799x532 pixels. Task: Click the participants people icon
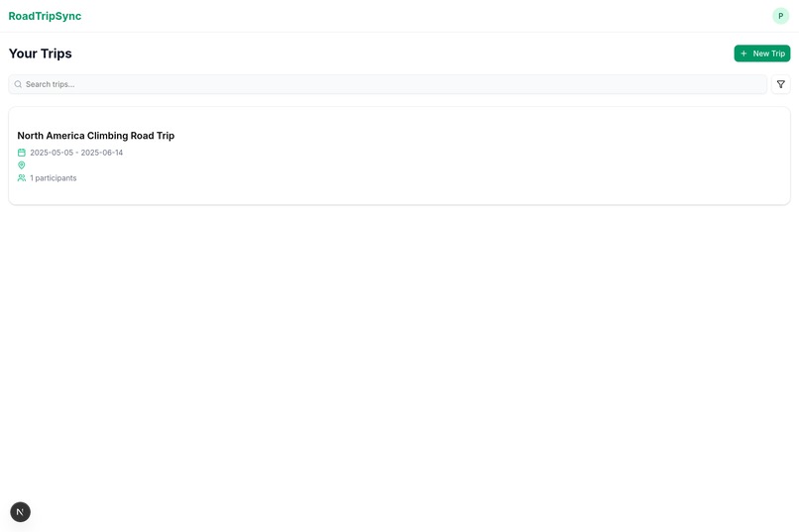tap(22, 177)
